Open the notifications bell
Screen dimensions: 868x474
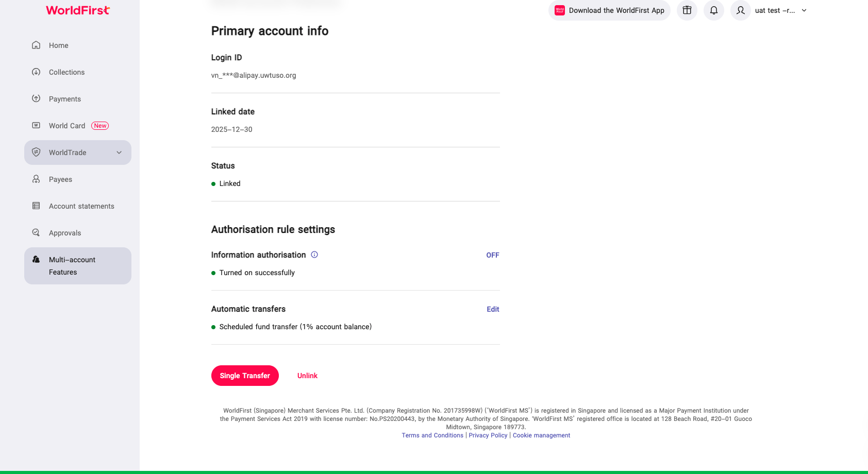(714, 10)
